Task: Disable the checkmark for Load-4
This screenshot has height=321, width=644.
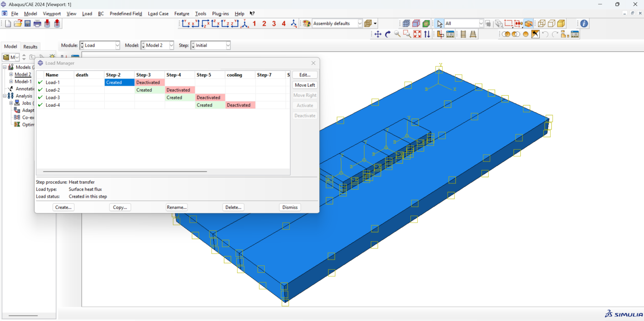Action: pos(40,105)
